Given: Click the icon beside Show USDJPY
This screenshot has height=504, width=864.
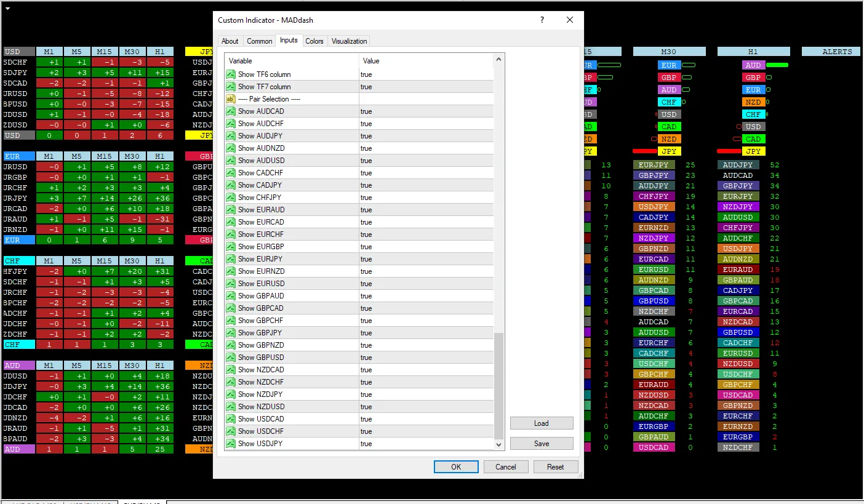Looking at the screenshot, I should coord(231,444).
